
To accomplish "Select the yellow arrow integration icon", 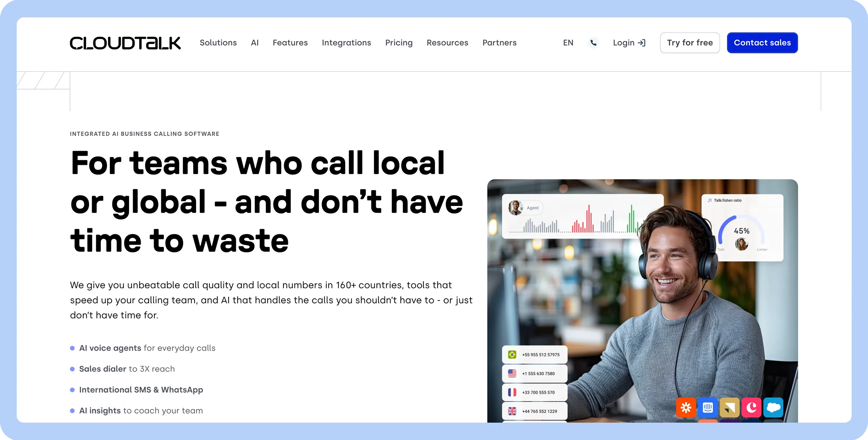I will (729, 408).
